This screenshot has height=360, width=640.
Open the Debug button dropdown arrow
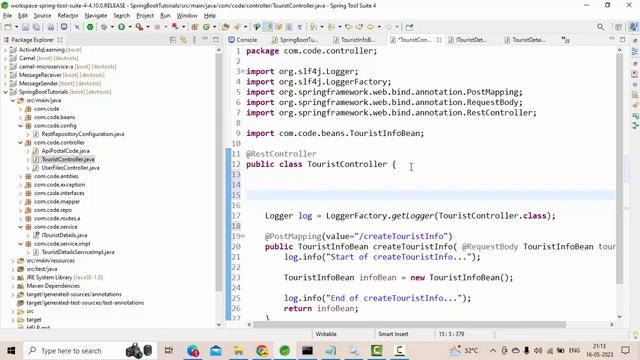[x=112, y=27]
